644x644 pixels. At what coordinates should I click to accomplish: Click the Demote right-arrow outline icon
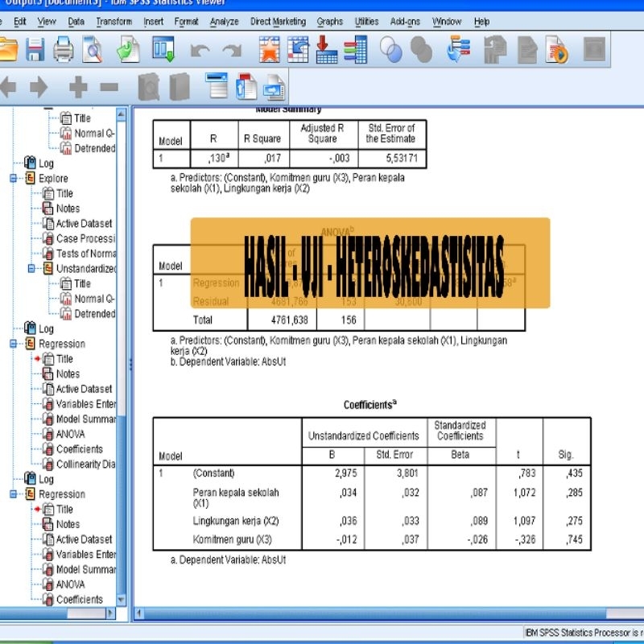(x=39, y=87)
